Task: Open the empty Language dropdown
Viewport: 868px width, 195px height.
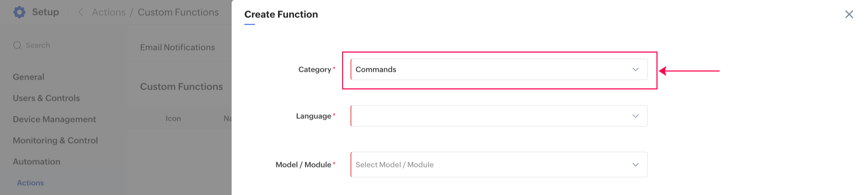Action: tap(492, 116)
